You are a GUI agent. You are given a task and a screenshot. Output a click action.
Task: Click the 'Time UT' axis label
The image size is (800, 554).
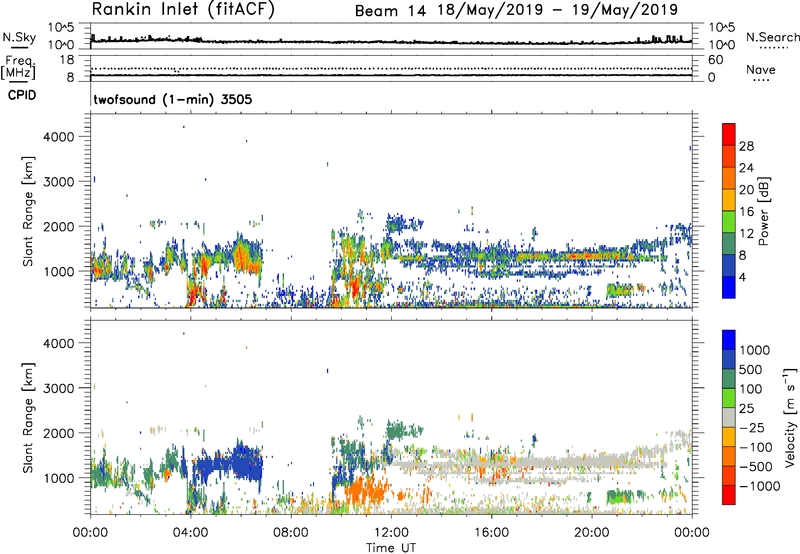(x=391, y=548)
